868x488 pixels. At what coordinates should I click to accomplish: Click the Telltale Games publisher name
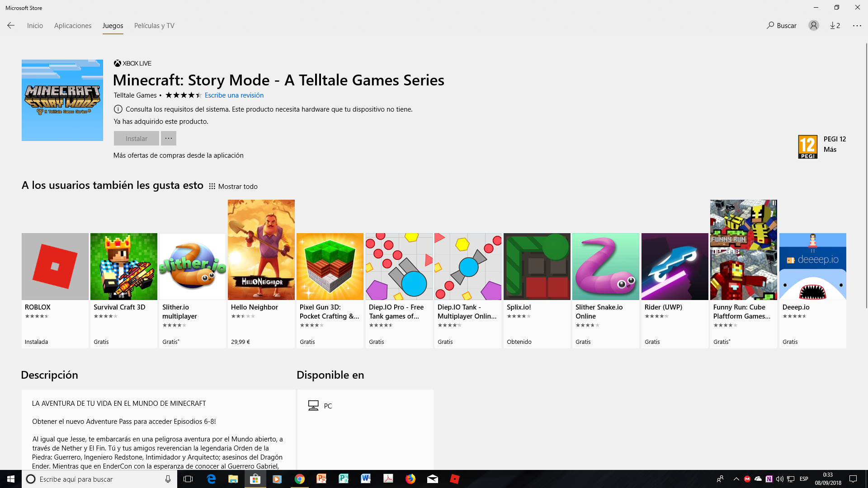pyautogui.click(x=135, y=95)
